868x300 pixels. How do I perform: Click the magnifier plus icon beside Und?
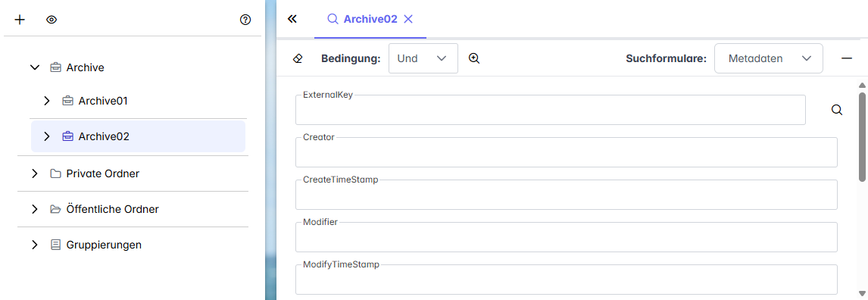(474, 58)
